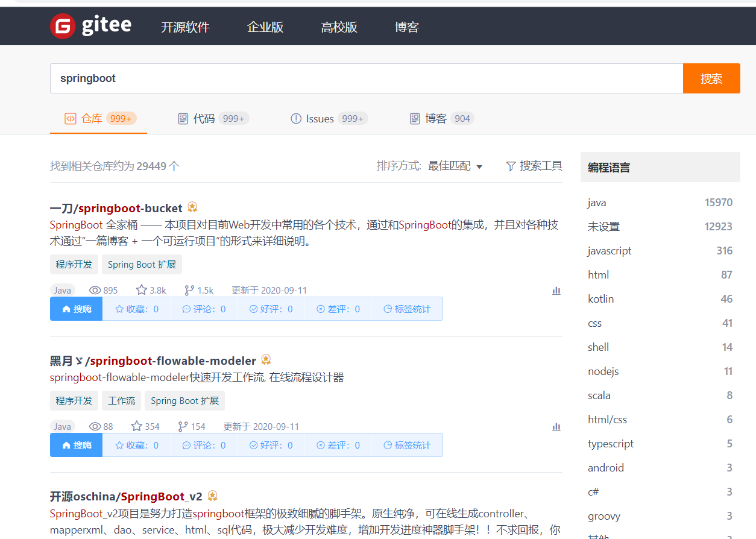The image size is (756, 539).
Task: Click the 更新于 2020-09-11 date of springboot-bucket
Action: click(x=269, y=290)
